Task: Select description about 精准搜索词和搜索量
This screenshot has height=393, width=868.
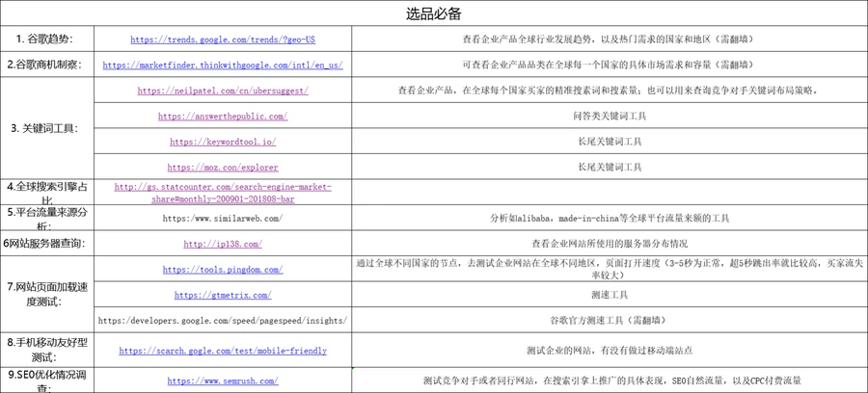Action: [610, 91]
